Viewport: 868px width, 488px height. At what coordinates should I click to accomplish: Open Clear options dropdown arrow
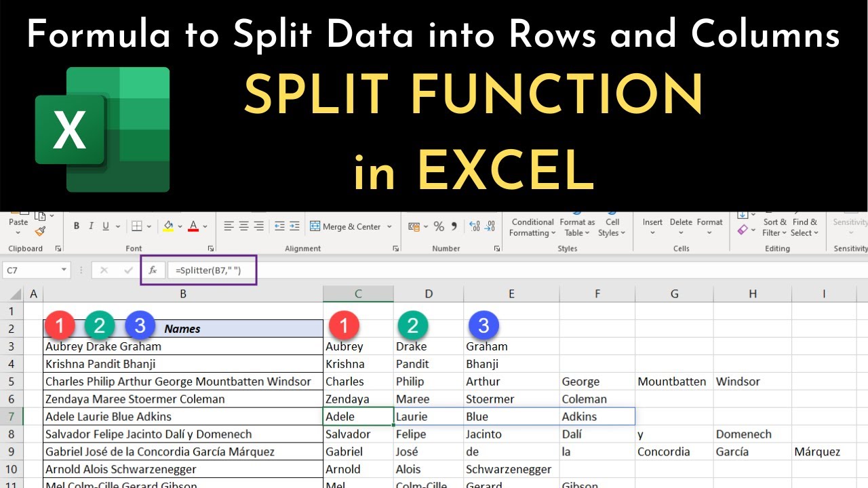[x=753, y=230]
